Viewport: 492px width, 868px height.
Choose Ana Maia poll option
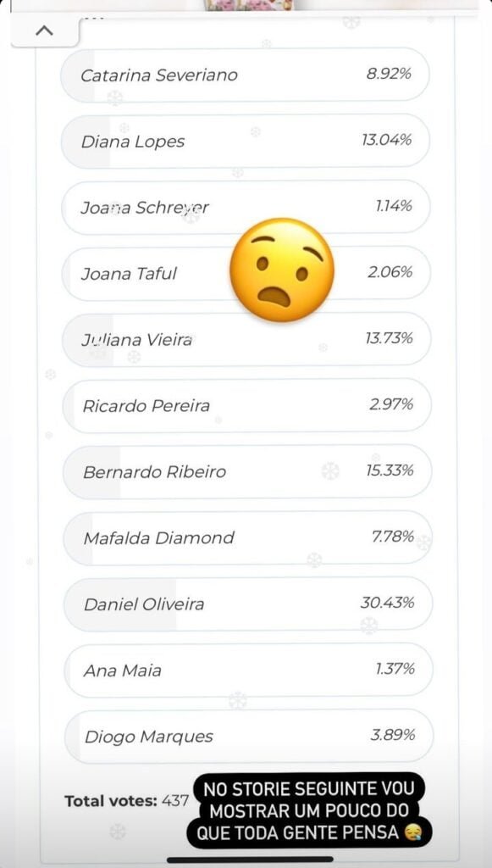click(x=249, y=670)
